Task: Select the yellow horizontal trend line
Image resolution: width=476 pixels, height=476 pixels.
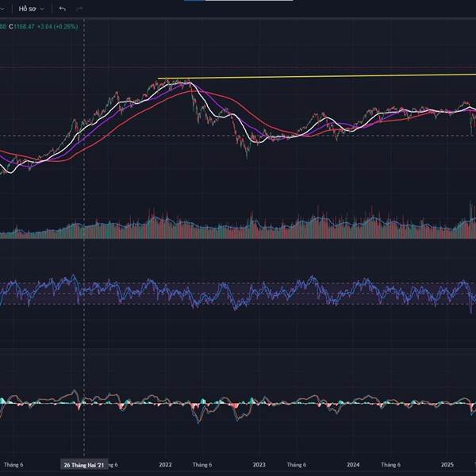Action: coord(317,76)
